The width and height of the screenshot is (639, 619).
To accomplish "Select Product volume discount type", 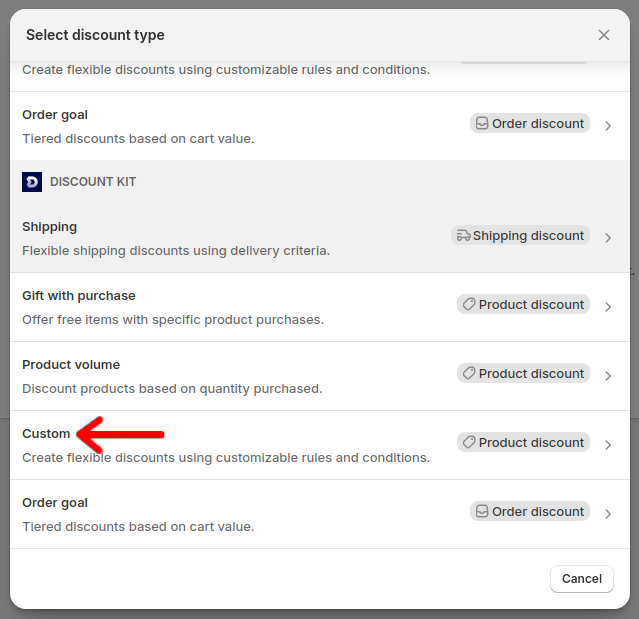I will tap(71, 364).
